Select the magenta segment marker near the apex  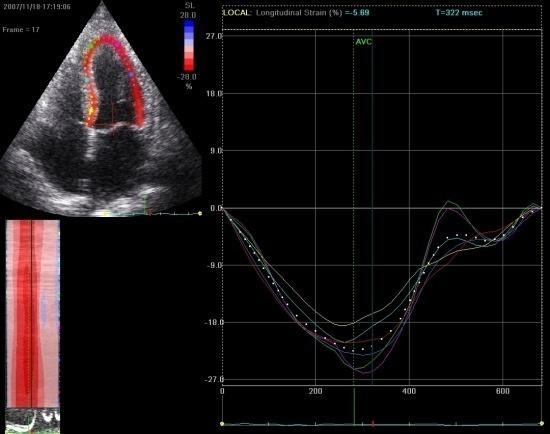(117, 45)
